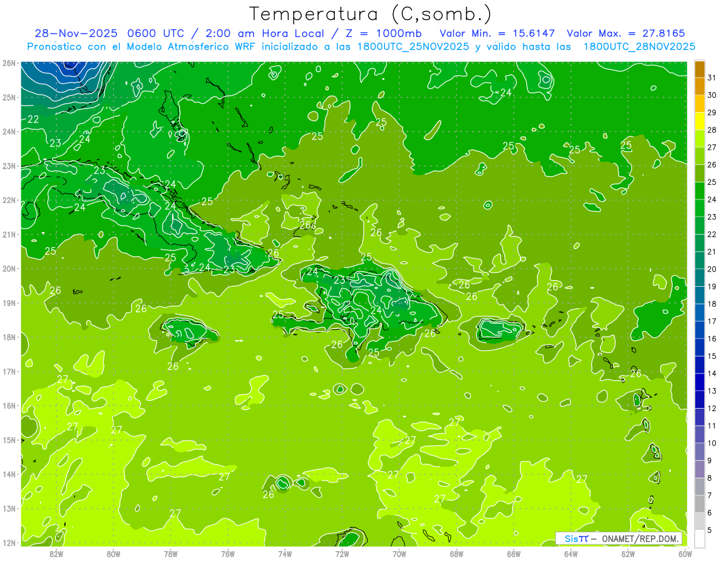Click the '16N' latitude axis label
The width and height of the screenshot is (728, 562).
click(x=9, y=406)
